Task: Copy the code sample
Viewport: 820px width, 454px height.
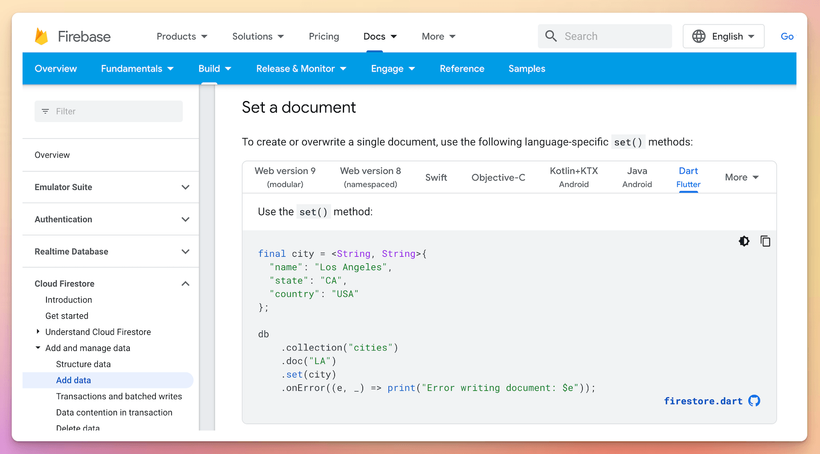Action: click(765, 241)
